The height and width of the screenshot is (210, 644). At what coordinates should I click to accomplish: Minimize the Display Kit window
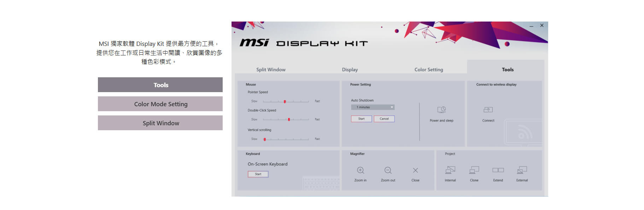tap(531, 26)
